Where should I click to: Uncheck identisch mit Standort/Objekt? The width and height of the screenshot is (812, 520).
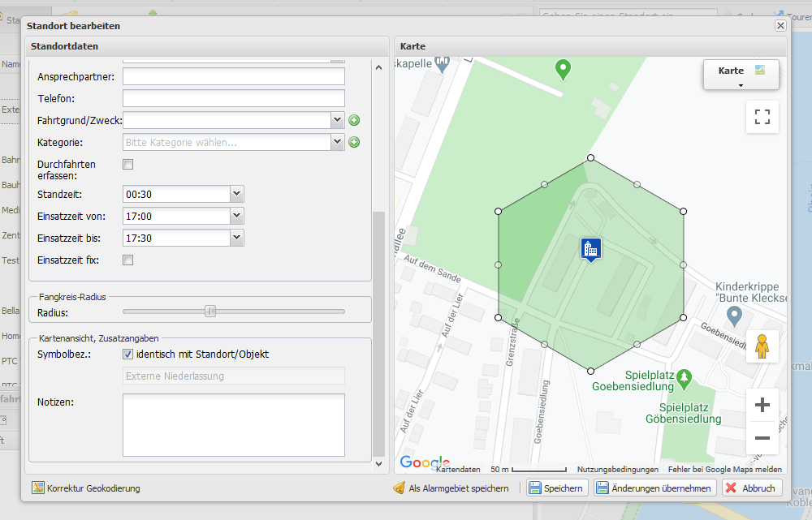pos(127,355)
